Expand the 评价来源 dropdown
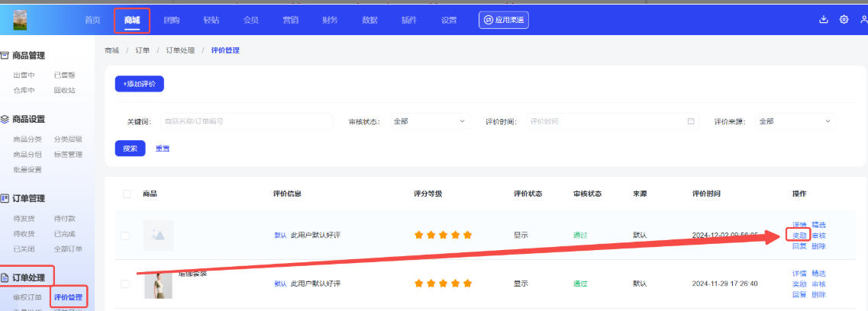Viewport: 868px width, 311px height. 795,121
